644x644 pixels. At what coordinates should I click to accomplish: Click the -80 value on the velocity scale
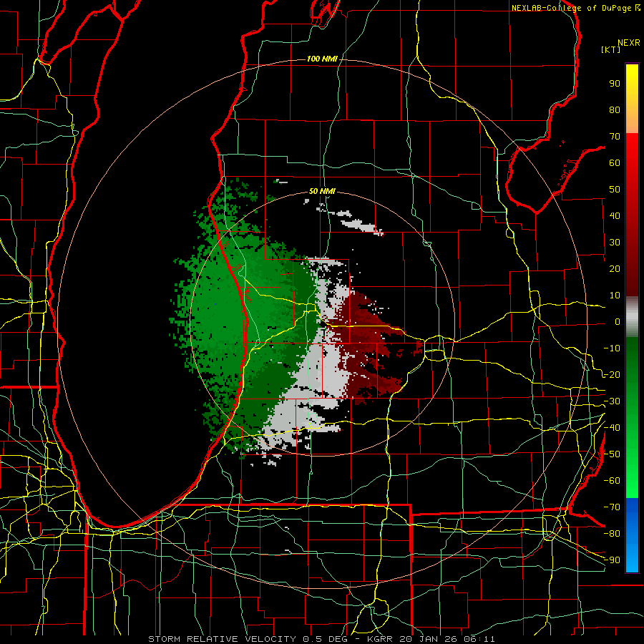coord(612,534)
